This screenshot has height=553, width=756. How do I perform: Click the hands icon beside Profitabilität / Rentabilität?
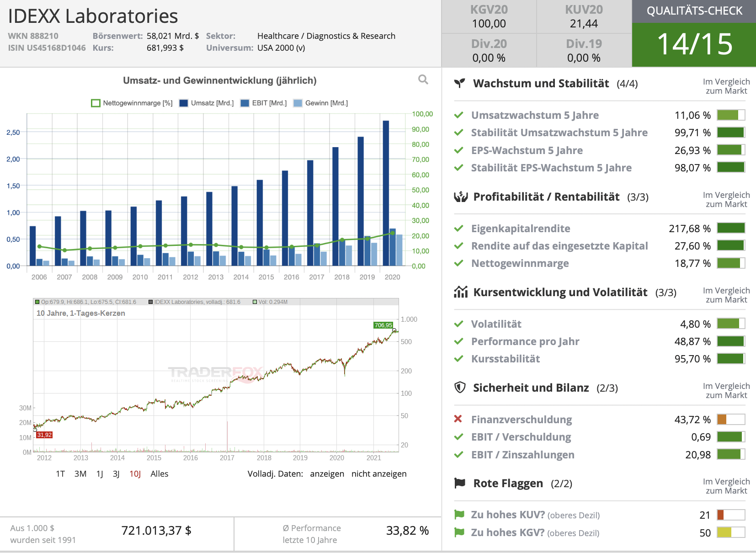tap(460, 197)
